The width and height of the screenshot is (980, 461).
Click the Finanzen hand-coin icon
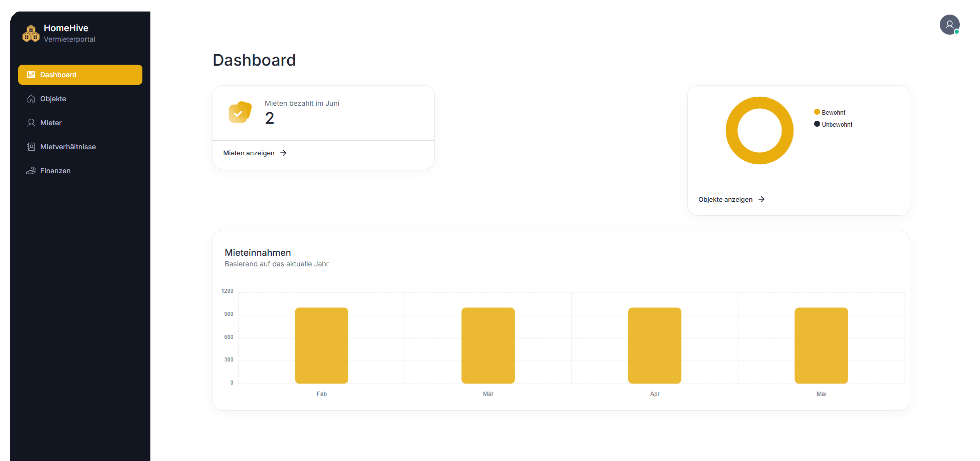[x=31, y=170]
